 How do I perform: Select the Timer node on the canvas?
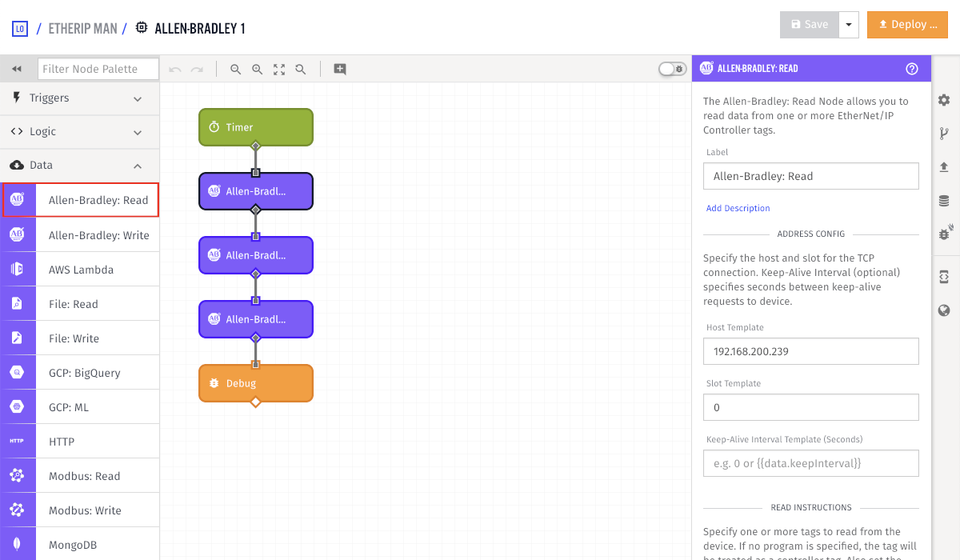pos(256,127)
